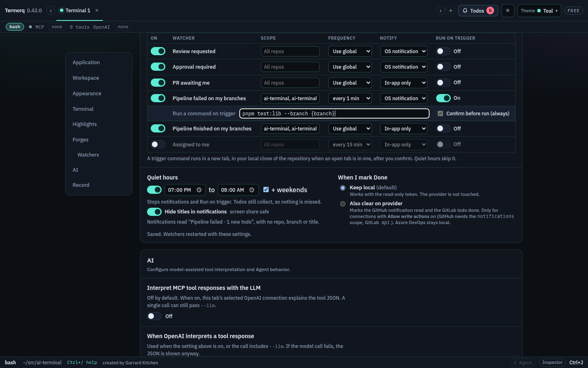Click the OpenAI none pill
Viewport: 588px width, 368px height.
coord(123,27)
